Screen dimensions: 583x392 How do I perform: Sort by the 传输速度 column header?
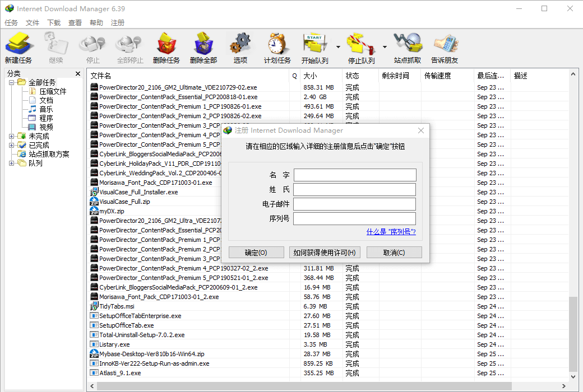tap(448, 76)
